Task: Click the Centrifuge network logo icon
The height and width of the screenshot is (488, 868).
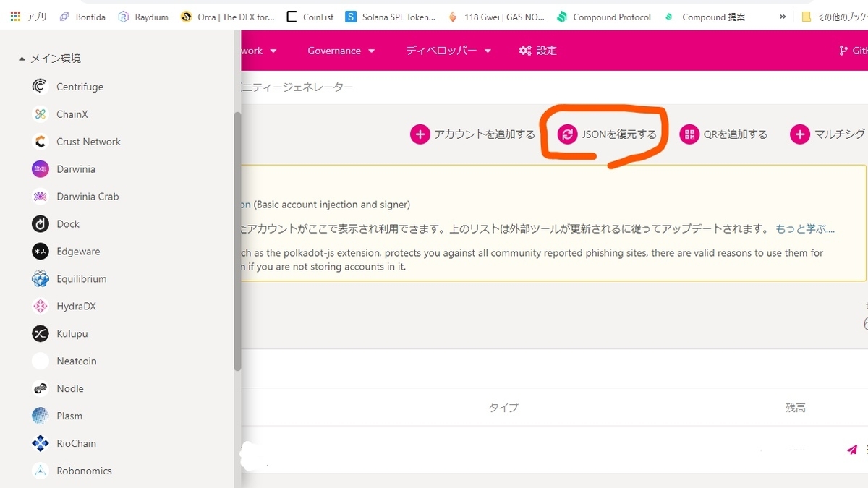Action: 41,87
